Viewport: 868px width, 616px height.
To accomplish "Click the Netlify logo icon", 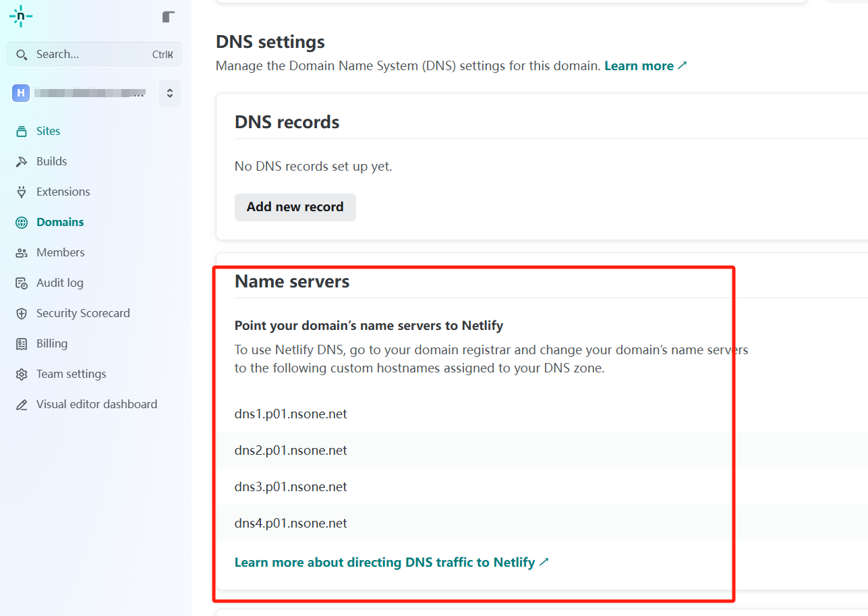I will click(x=20, y=17).
